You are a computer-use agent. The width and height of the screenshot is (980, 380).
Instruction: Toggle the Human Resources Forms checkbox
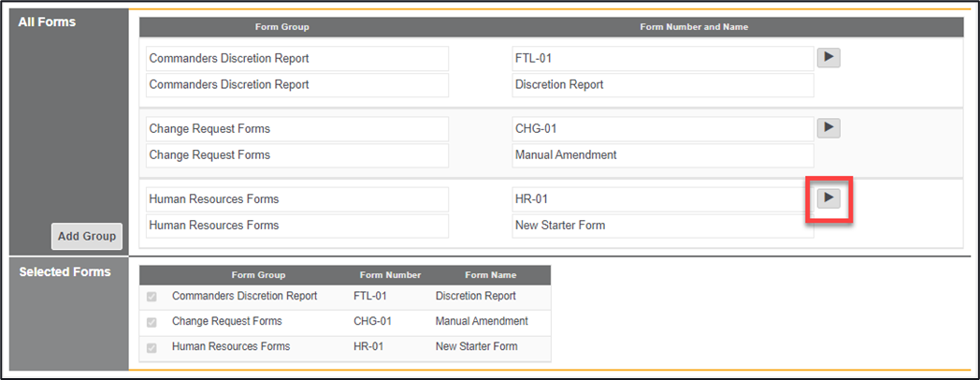pyautogui.click(x=152, y=347)
